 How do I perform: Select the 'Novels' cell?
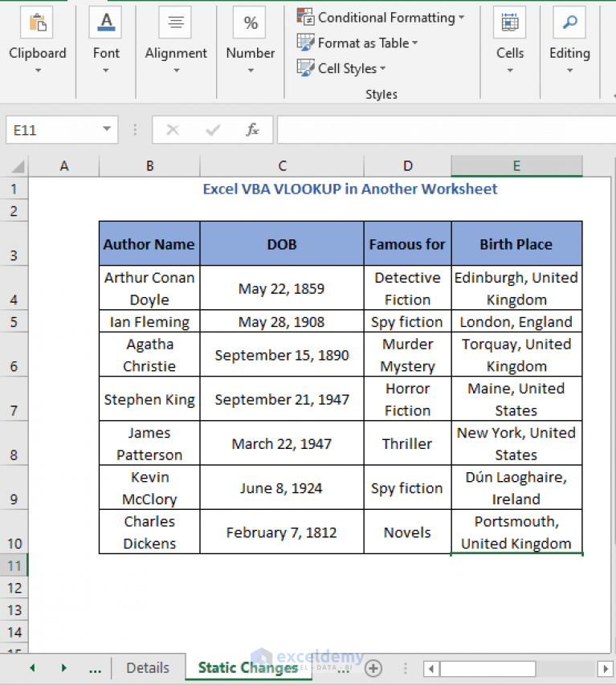(x=408, y=532)
